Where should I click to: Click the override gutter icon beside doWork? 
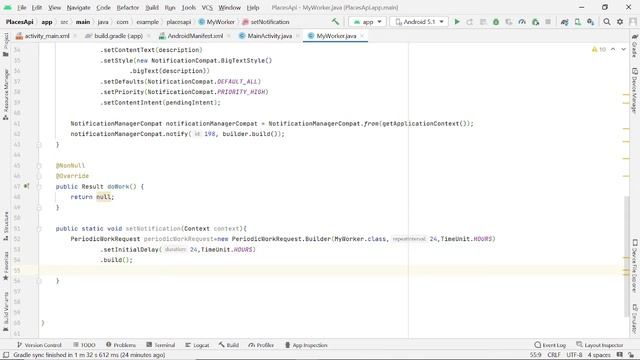[x=27, y=186]
